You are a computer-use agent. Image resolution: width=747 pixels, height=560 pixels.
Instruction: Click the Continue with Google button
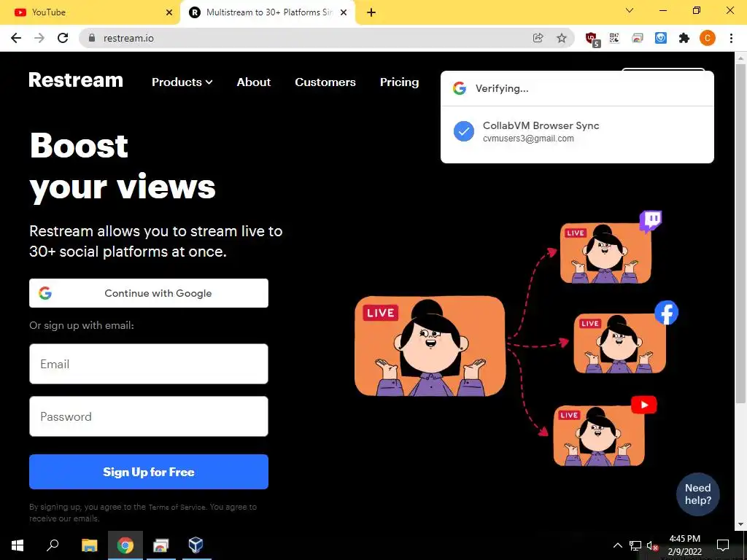(x=149, y=293)
